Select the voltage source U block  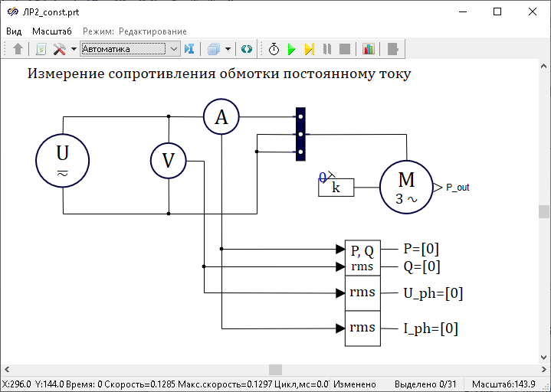coord(63,161)
